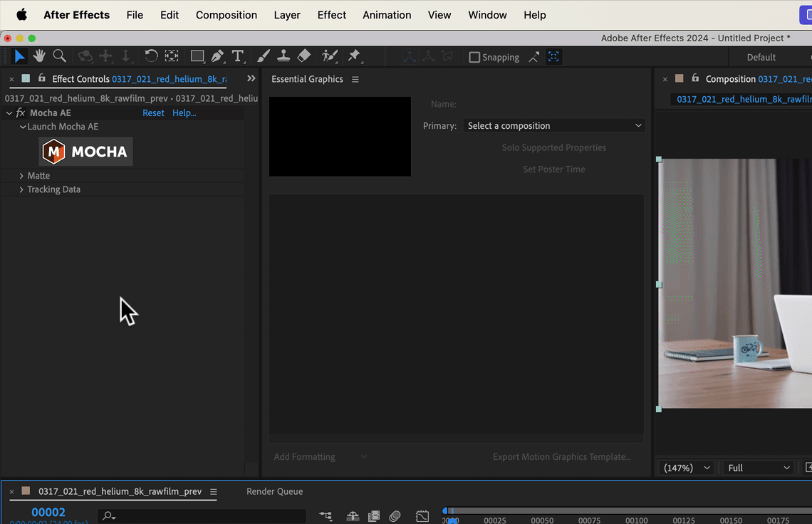Open the Animation menu
This screenshot has height=524, width=812.
[387, 15]
